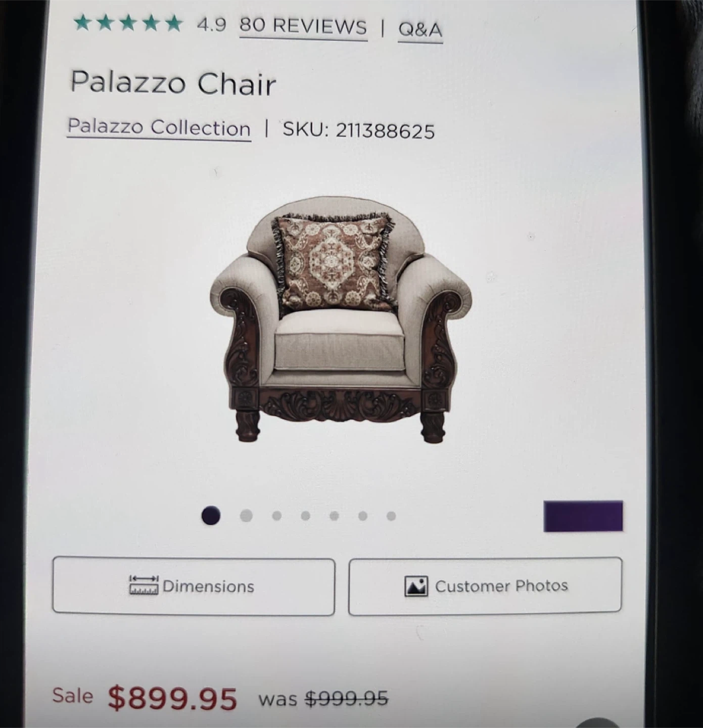This screenshot has height=728, width=703.
Task: Click the Palazzo chair product image
Action: pyautogui.click(x=340, y=320)
